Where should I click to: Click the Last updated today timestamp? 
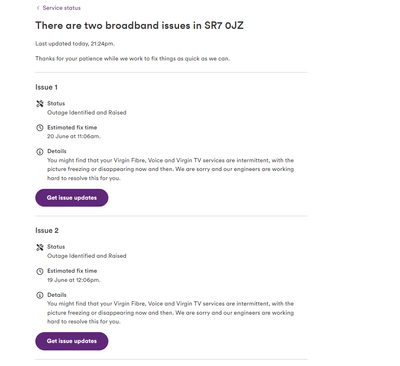click(x=75, y=44)
